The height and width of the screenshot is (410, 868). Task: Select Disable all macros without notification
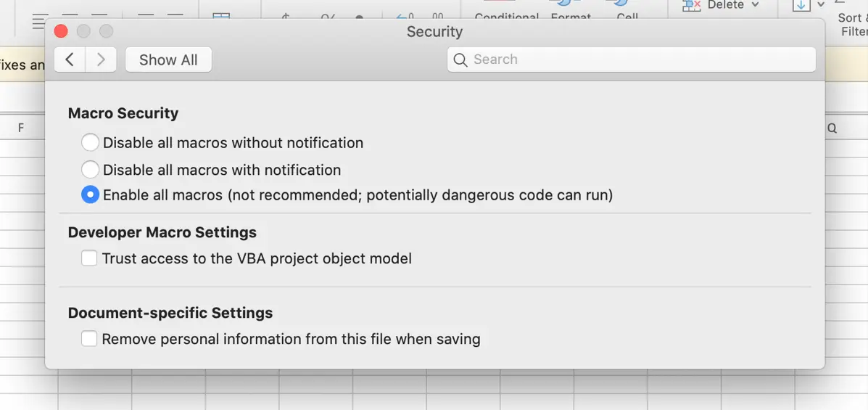[90, 143]
